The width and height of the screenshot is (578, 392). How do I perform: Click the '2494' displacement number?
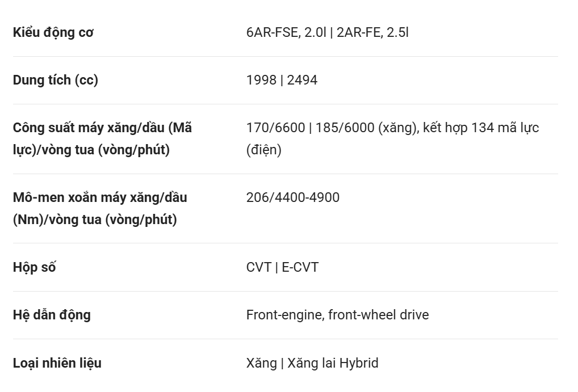[x=302, y=80]
